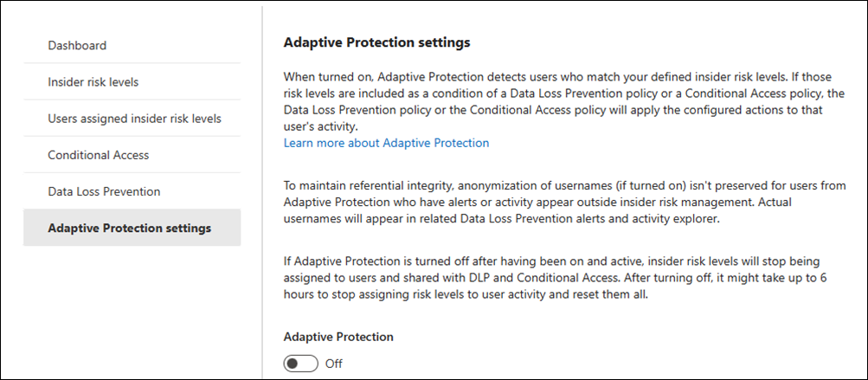The height and width of the screenshot is (380, 868).
Task: Go to Insider risk levels
Action: coord(93,82)
